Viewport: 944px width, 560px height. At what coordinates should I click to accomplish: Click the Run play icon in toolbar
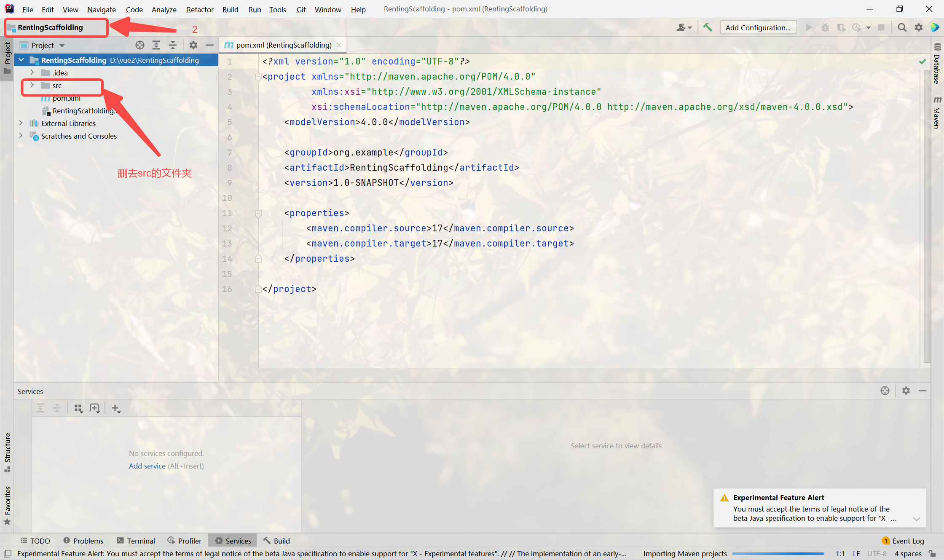[x=809, y=27]
